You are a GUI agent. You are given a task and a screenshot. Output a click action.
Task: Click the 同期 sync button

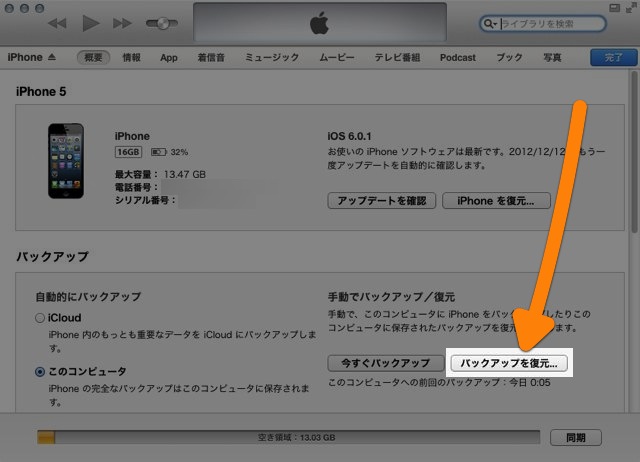point(576,438)
